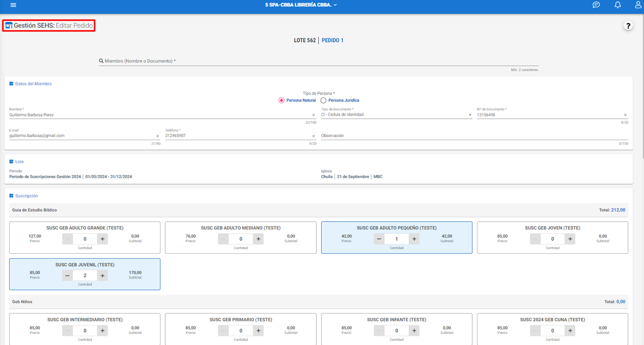Clear the Nombre field with its X
Image resolution: width=644 pixels, height=345 pixels.
[314, 115]
